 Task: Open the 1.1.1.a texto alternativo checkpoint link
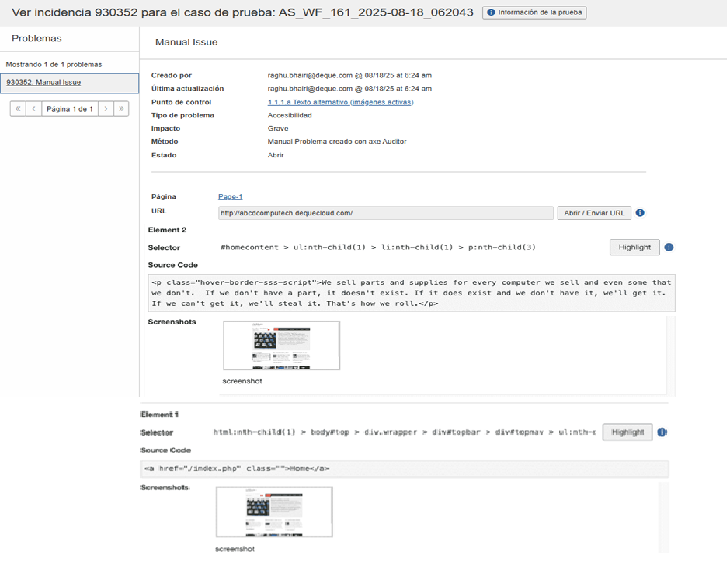pyautogui.click(x=340, y=102)
